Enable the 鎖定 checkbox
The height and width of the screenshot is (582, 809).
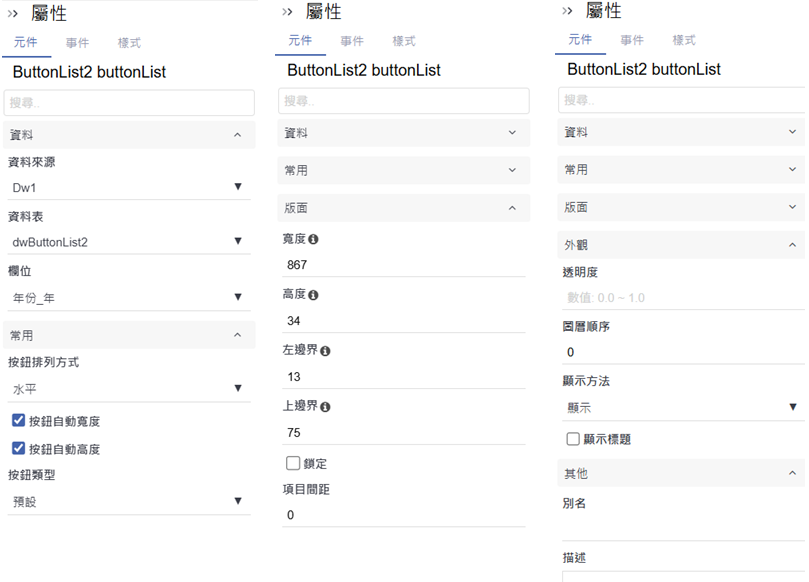click(x=293, y=463)
